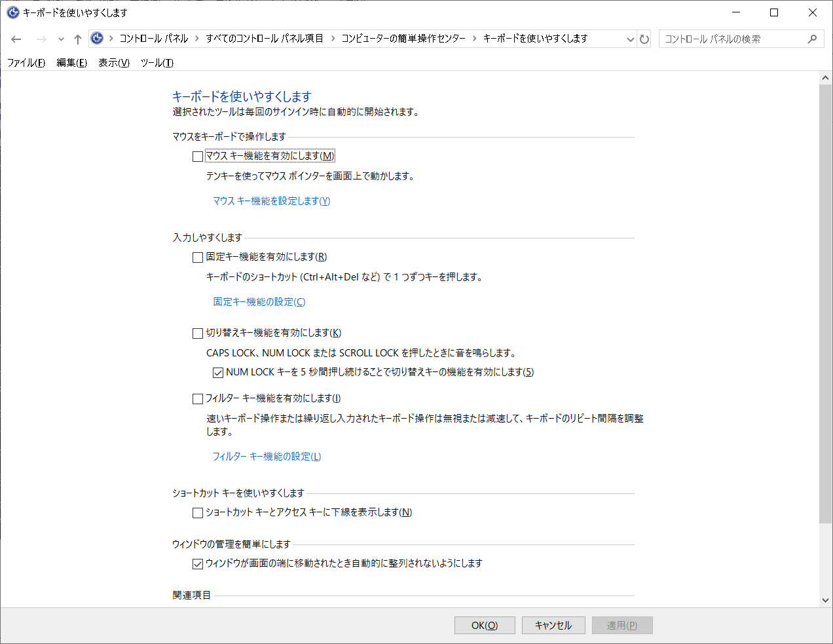Viewport: 833px width, 644px height.
Task: Click the scroll-down arrow on the scrollbar
Action: (826, 599)
